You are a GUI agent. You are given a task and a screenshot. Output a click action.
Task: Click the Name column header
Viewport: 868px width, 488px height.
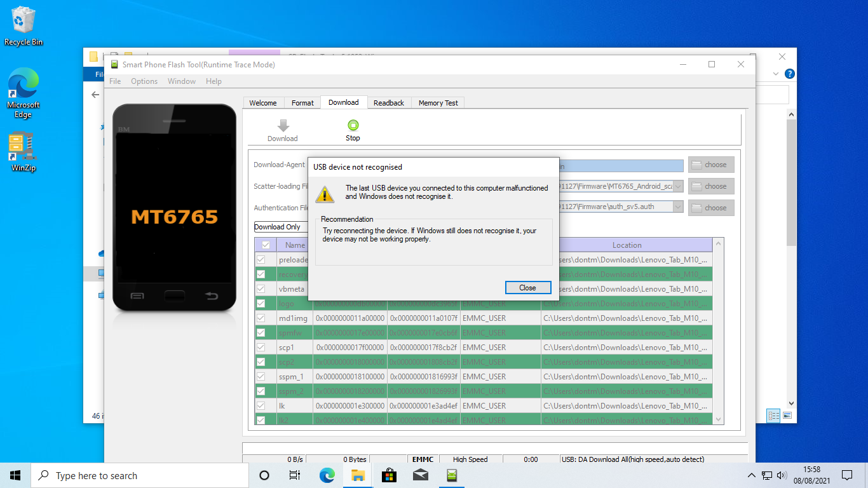point(295,245)
